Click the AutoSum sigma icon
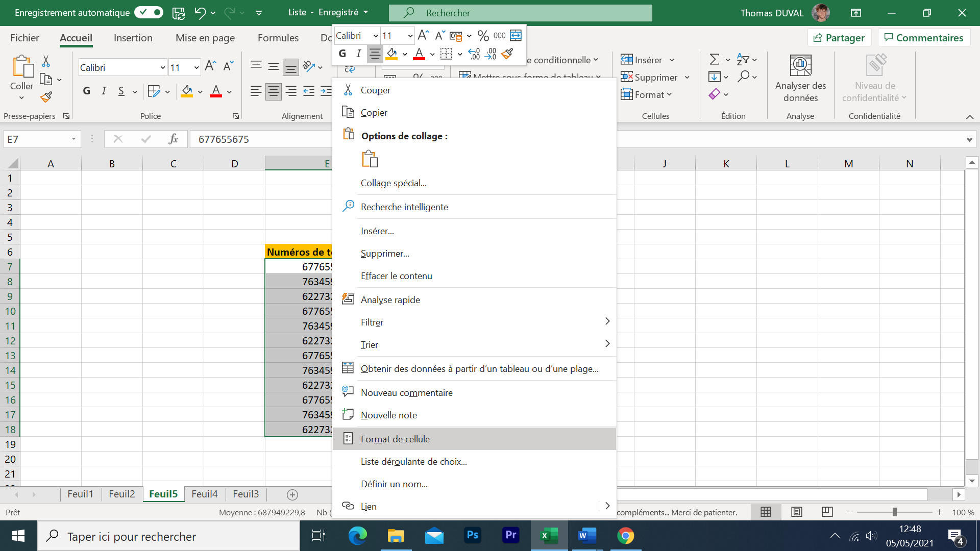The image size is (980, 551). [x=715, y=60]
